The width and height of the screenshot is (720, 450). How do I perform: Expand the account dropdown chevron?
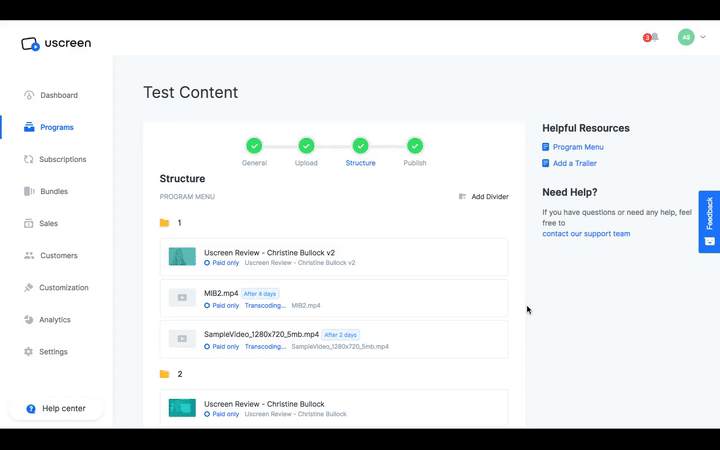click(703, 37)
